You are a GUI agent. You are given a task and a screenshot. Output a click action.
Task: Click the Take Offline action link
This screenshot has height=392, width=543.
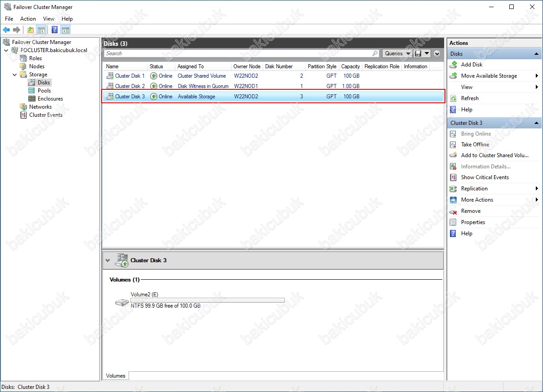pyautogui.click(x=475, y=145)
